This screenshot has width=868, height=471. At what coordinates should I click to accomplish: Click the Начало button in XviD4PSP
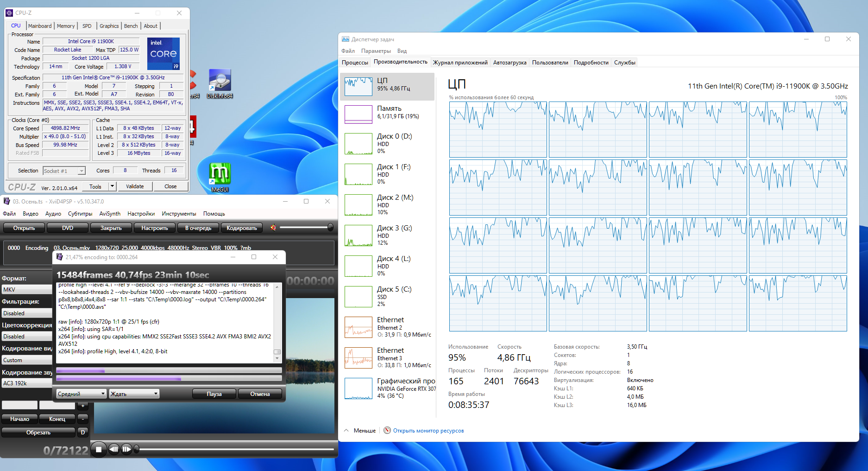click(19, 419)
